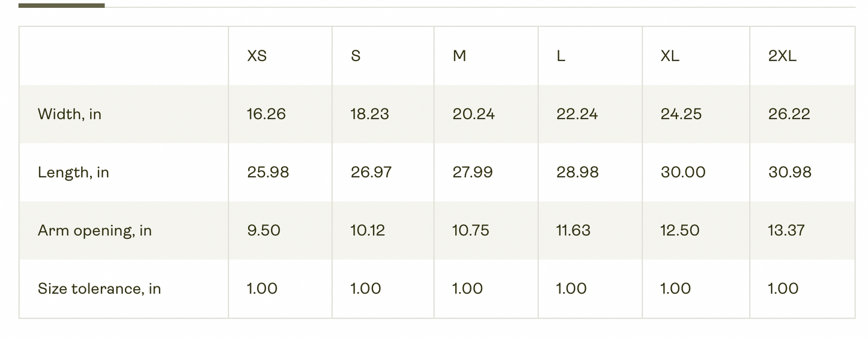Click the S size column header
Screen dimensions: 868x339
(x=356, y=56)
